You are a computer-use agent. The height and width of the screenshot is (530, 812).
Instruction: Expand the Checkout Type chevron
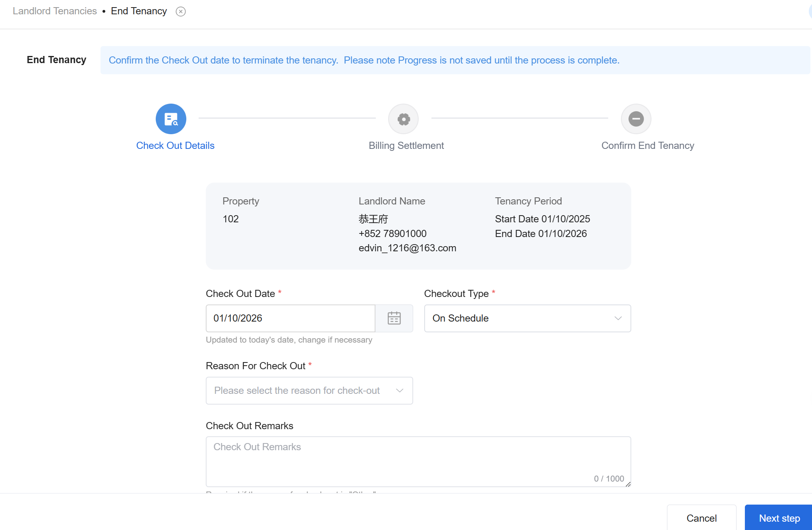coord(618,318)
